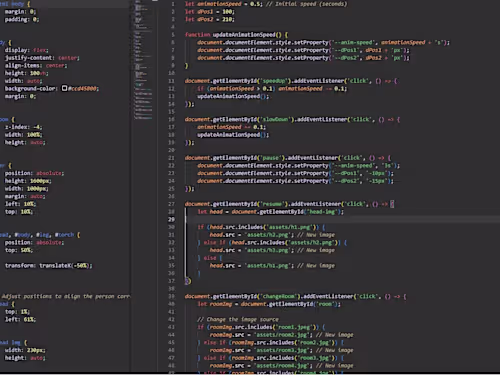Click if head.src.includes('assets/h1.png') line
Screen dimensions: 500x375
tap(261, 227)
